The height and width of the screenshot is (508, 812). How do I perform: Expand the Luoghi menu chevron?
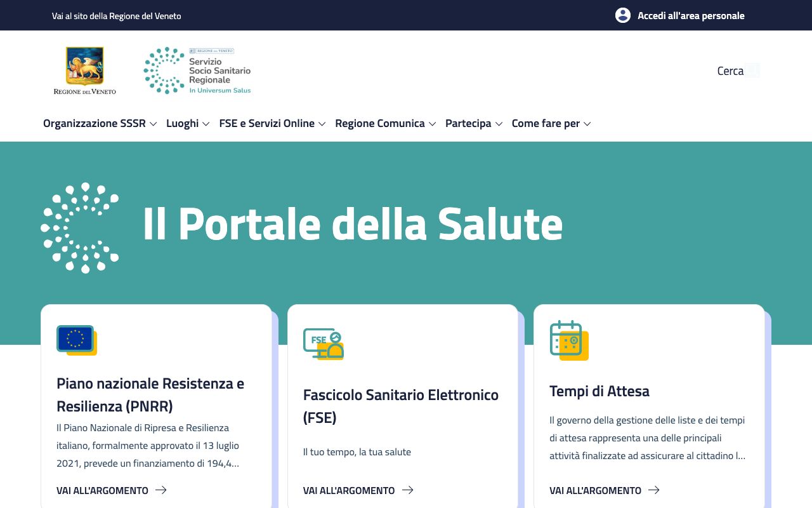(206, 124)
